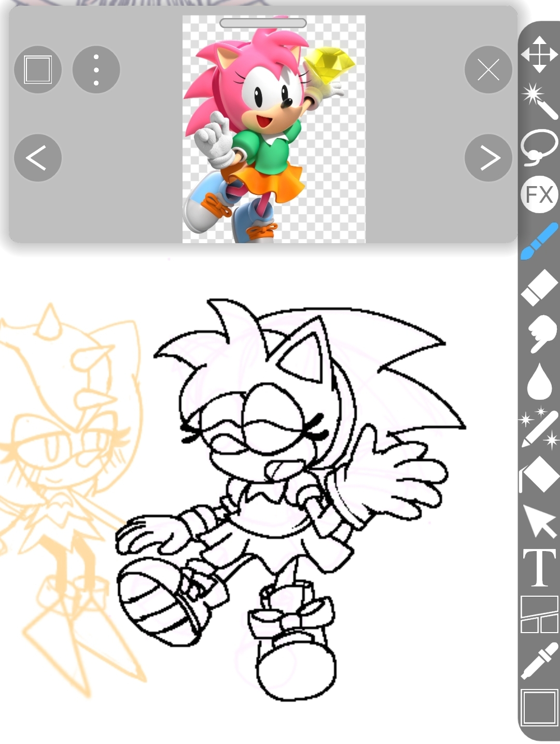560x744 pixels.
Task: Select the Brush tool
Action: (539, 242)
